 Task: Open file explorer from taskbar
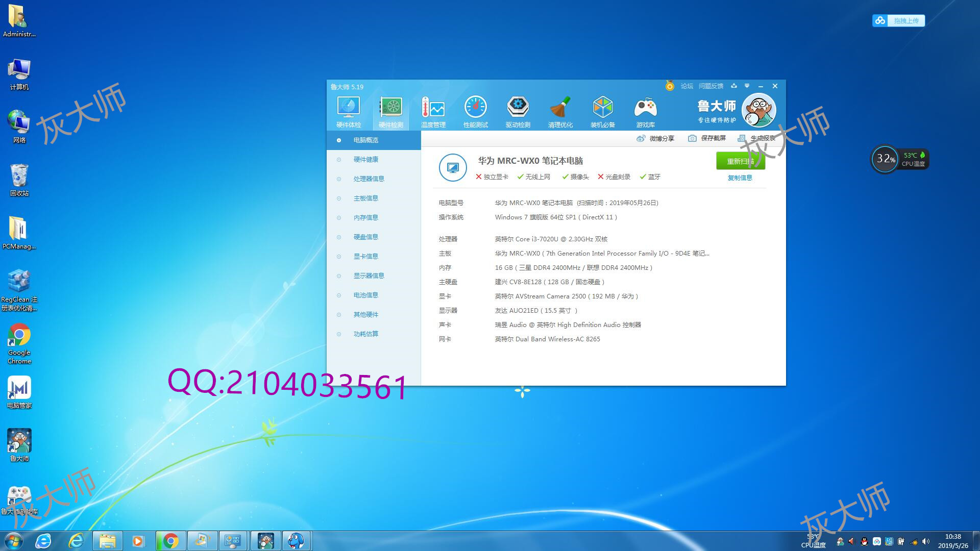point(107,541)
